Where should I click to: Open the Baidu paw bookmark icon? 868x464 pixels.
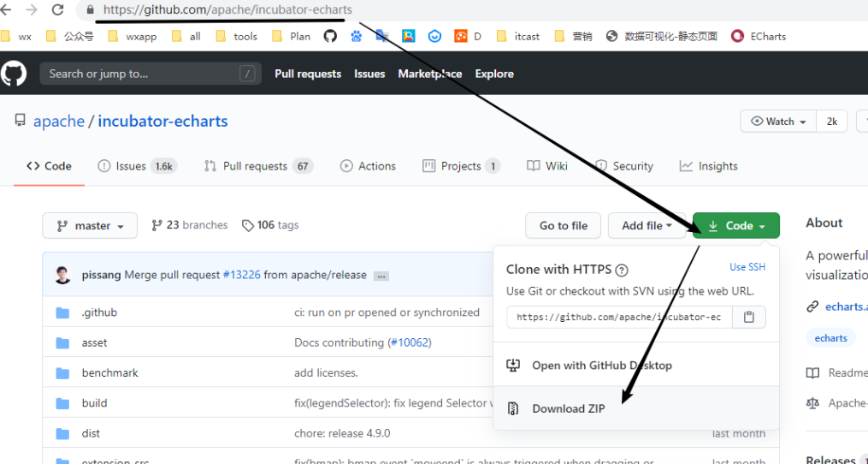pos(356,36)
